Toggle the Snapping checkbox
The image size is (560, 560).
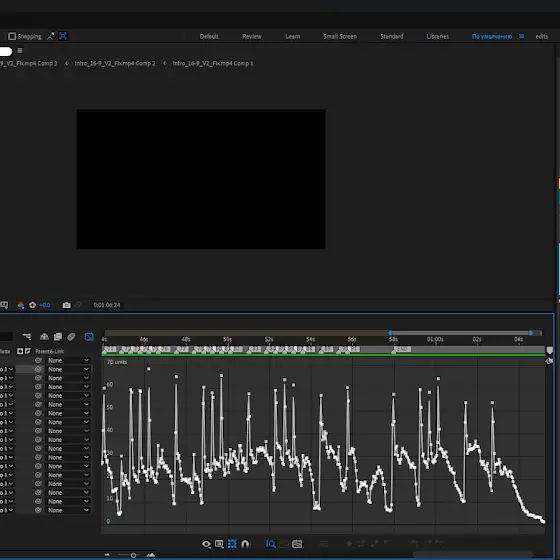12,36
